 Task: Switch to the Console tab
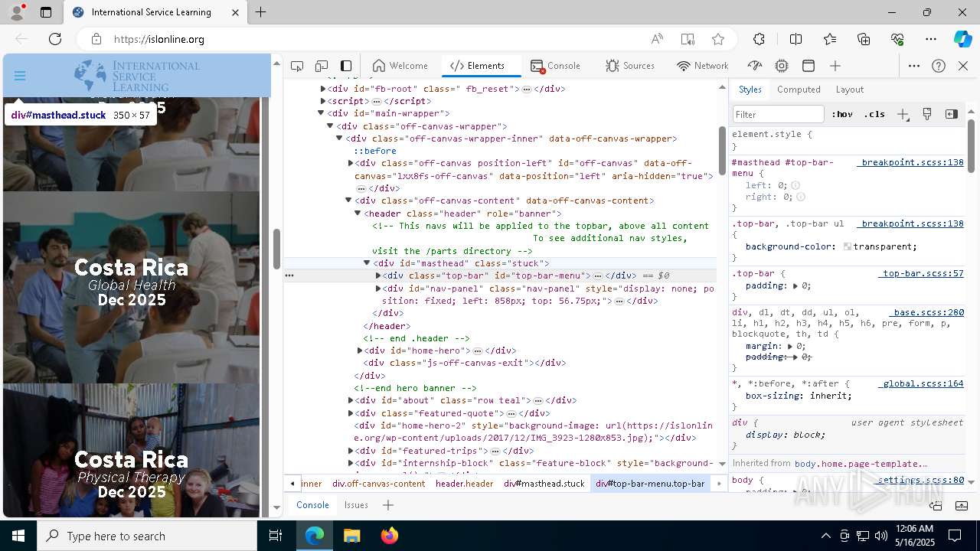click(x=556, y=66)
